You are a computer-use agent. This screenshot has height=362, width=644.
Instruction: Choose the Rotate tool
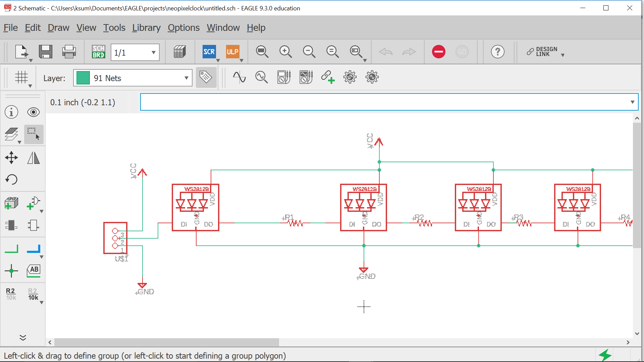pyautogui.click(x=11, y=179)
